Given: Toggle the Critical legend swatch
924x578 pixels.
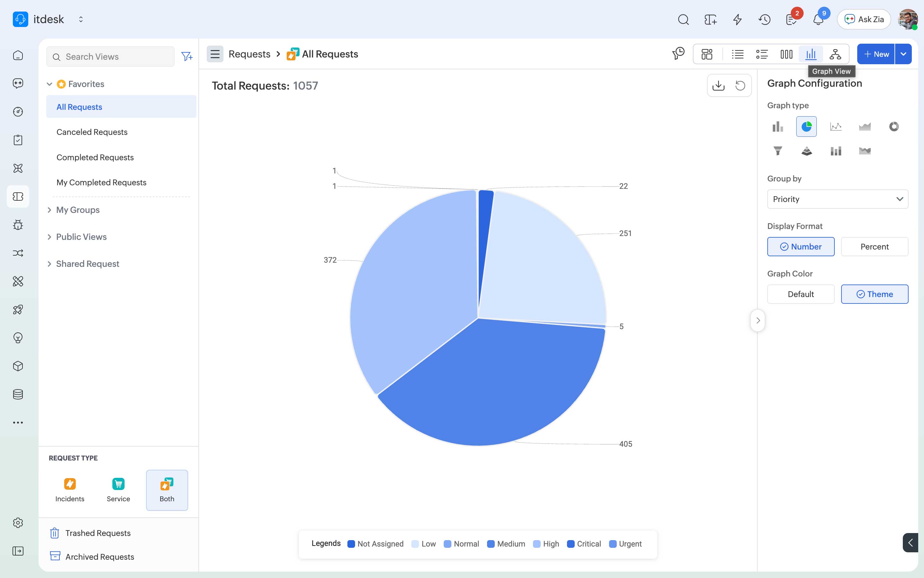Looking at the screenshot, I should 571,544.
